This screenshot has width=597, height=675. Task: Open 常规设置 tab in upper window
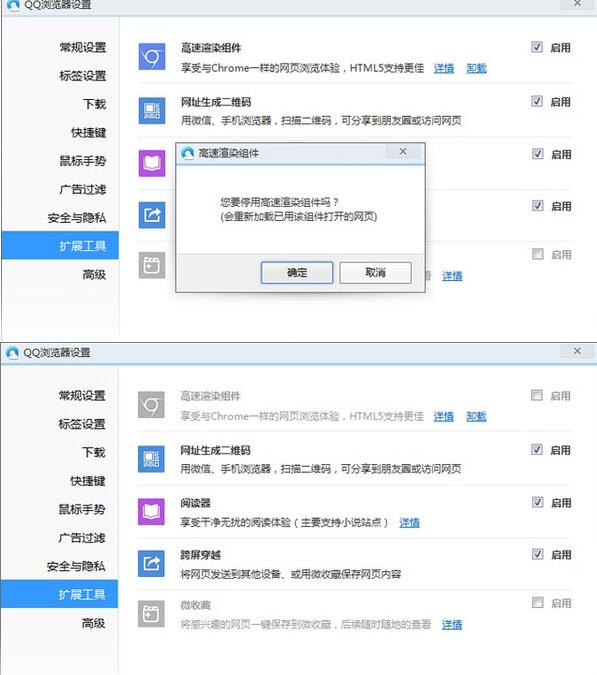coord(83,47)
